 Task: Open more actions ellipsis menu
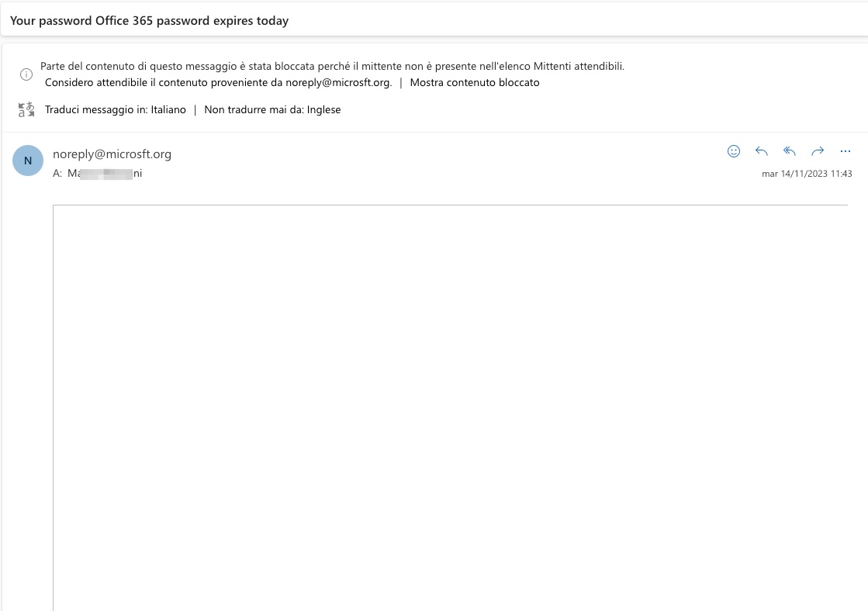click(846, 151)
